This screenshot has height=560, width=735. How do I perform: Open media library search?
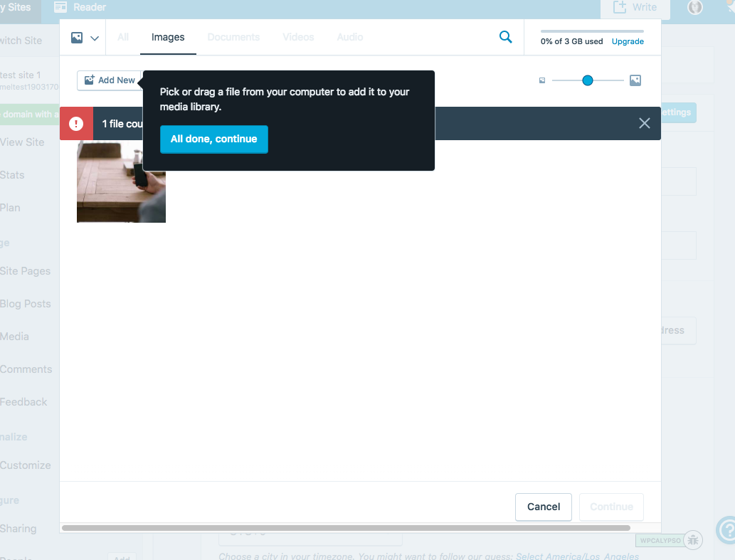[505, 37]
